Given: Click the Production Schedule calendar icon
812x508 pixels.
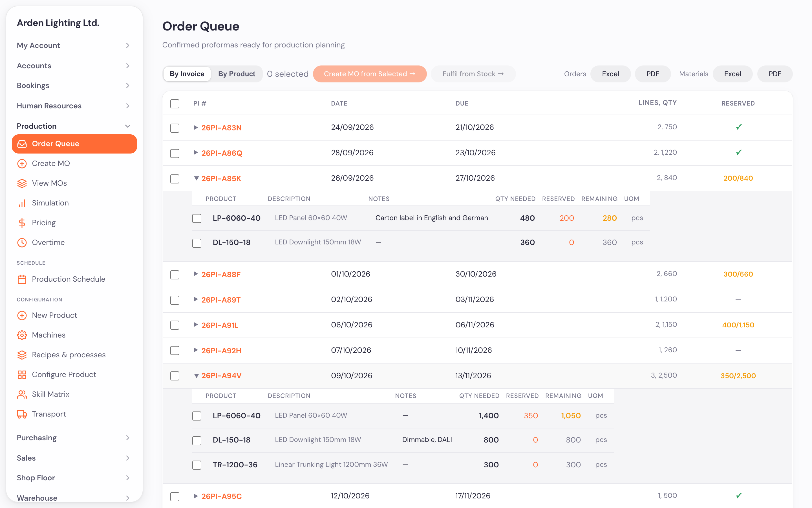Looking at the screenshot, I should (x=22, y=279).
